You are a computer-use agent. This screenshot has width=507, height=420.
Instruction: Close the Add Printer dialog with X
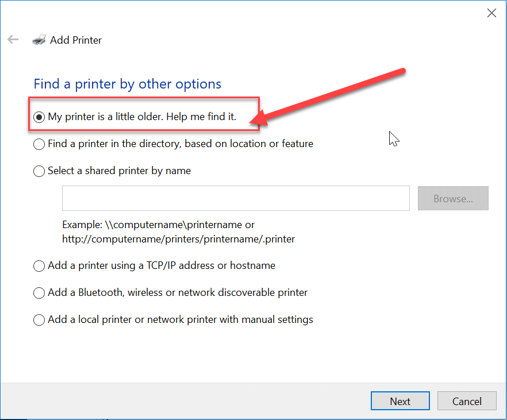[491, 13]
